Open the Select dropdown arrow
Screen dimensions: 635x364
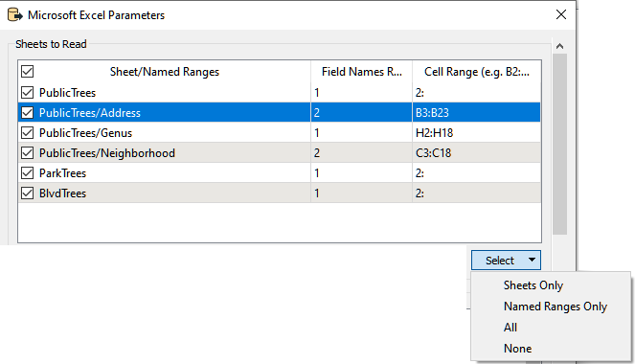coord(532,260)
